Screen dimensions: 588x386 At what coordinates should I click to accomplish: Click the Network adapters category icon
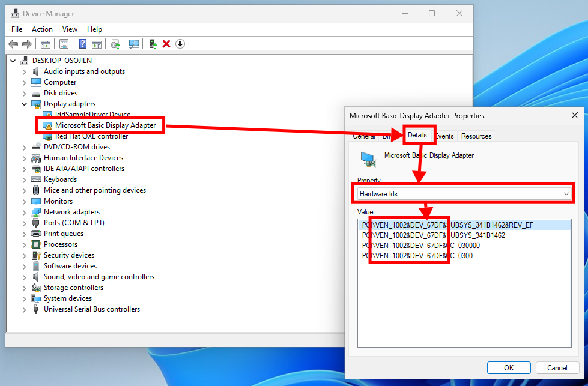click(x=36, y=212)
